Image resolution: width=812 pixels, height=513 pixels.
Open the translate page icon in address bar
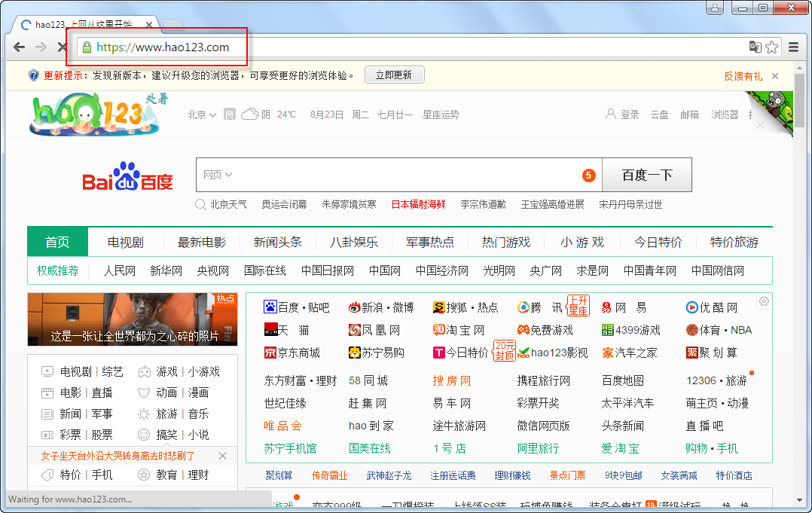click(755, 47)
